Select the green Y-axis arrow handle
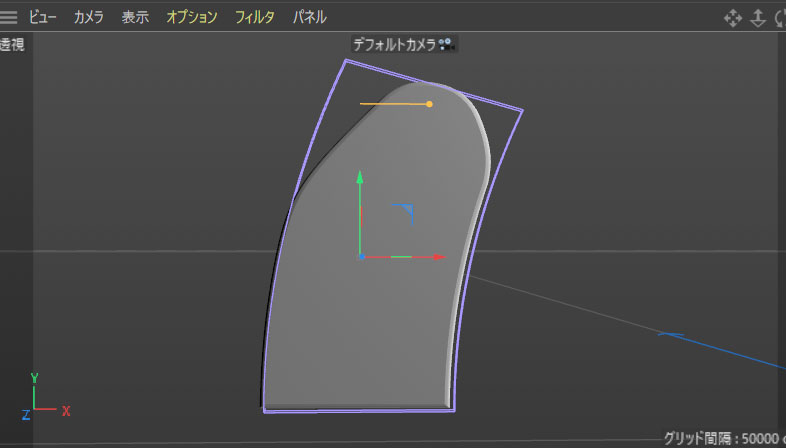 (360, 180)
